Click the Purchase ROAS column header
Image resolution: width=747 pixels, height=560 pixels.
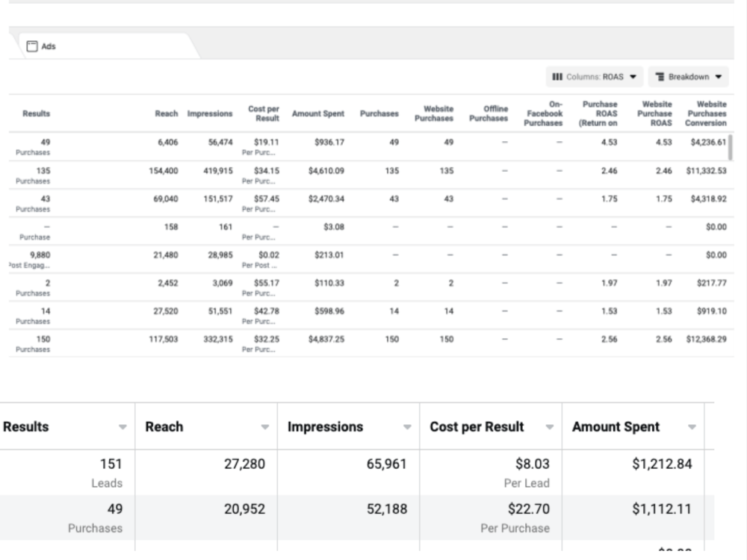(x=598, y=113)
